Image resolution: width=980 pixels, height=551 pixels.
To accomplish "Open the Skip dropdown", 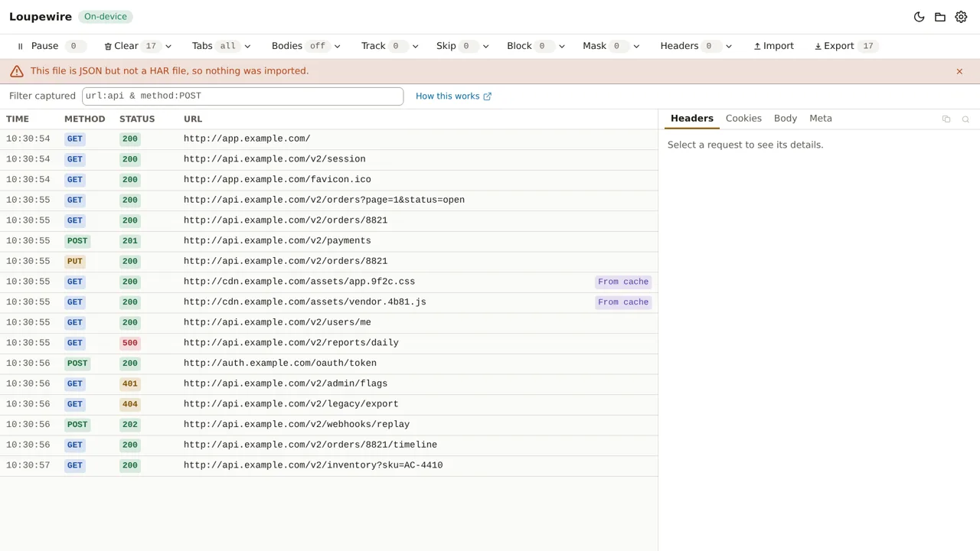I will pyautogui.click(x=462, y=46).
